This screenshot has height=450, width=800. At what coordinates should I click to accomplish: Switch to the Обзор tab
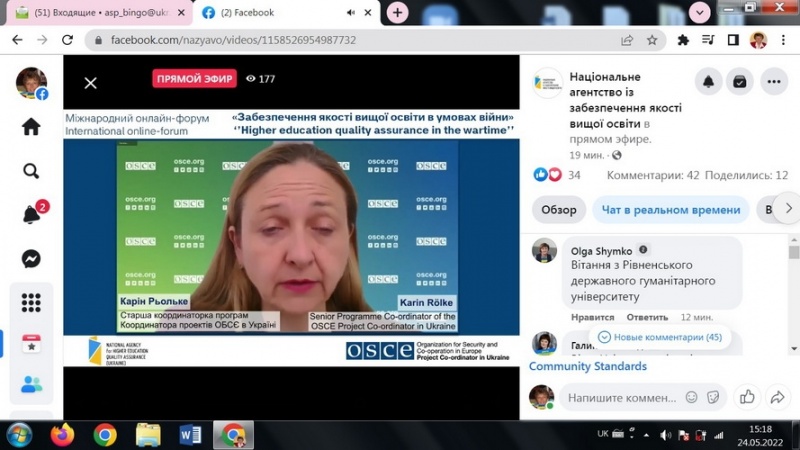tap(559, 210)
